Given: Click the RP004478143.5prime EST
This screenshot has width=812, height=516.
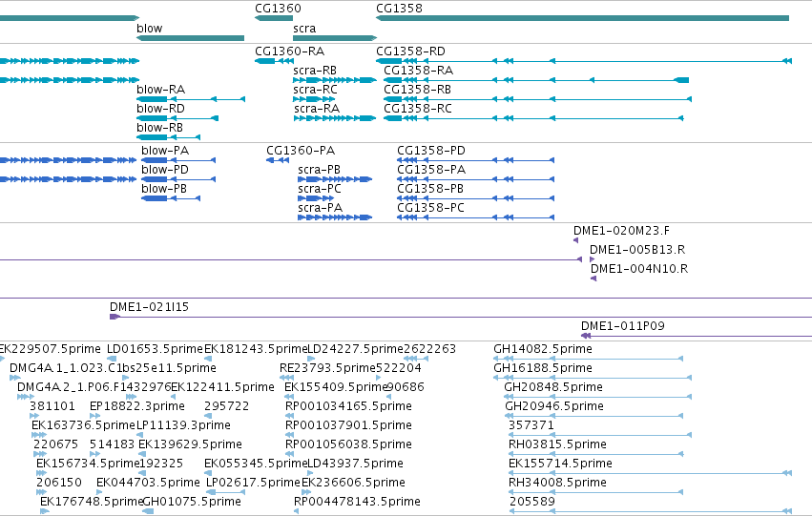Looking at the screenshot, I should tap(296, 512).
